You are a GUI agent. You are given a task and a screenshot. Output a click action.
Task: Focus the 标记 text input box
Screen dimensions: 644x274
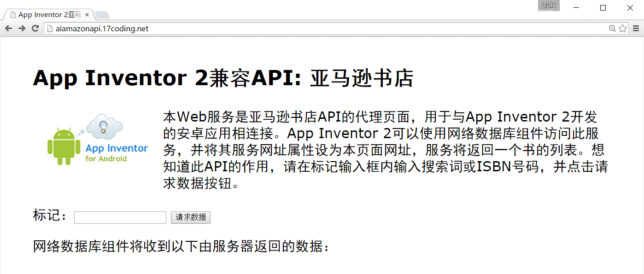point(120,217)
